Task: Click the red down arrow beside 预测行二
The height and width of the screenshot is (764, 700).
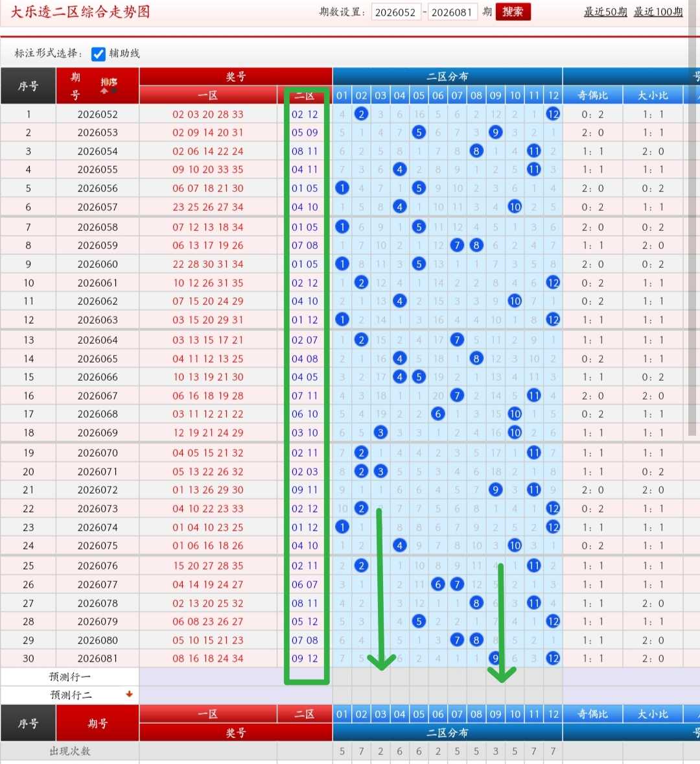Action: (129, 695)
